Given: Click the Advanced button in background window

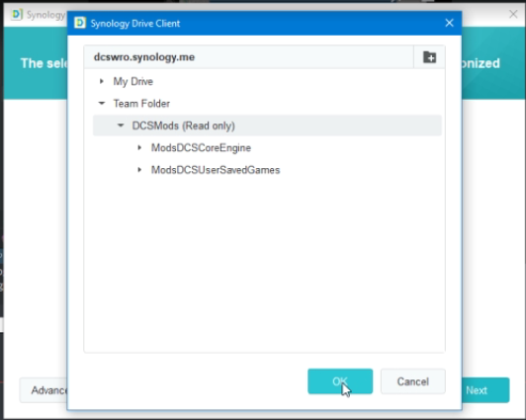Looking at the screenshot, I should coord(44,390).
